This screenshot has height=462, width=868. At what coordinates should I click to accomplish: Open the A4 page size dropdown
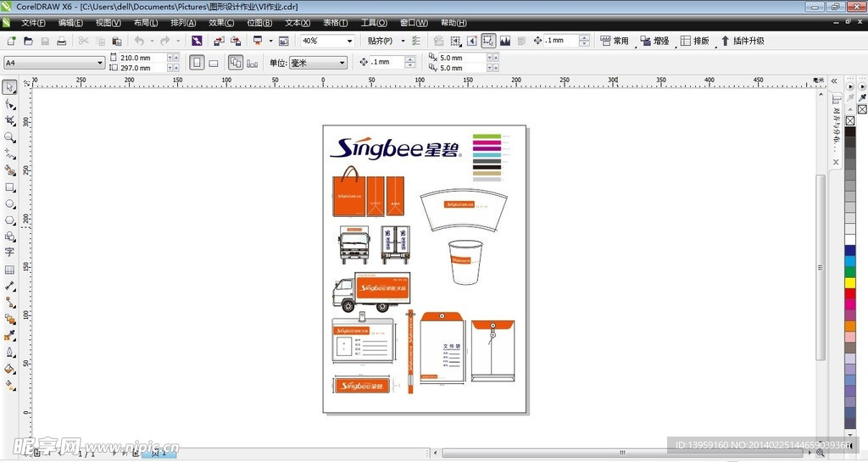pos(100,63)
